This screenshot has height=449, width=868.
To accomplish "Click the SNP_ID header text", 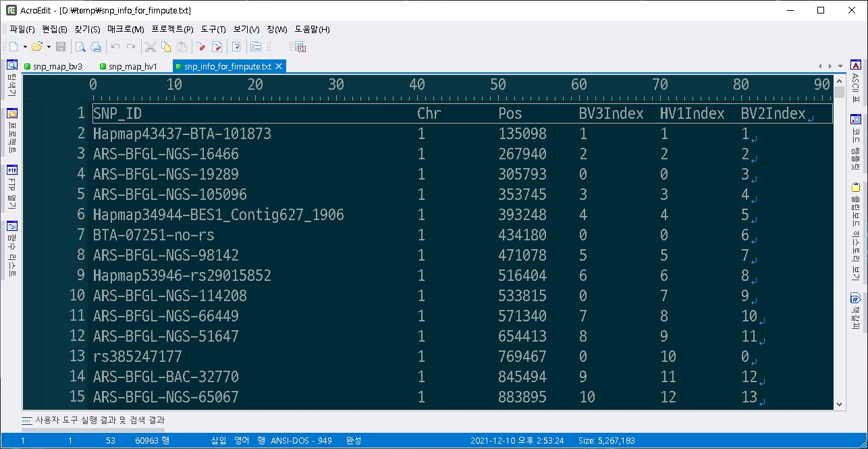I will 117,113.
